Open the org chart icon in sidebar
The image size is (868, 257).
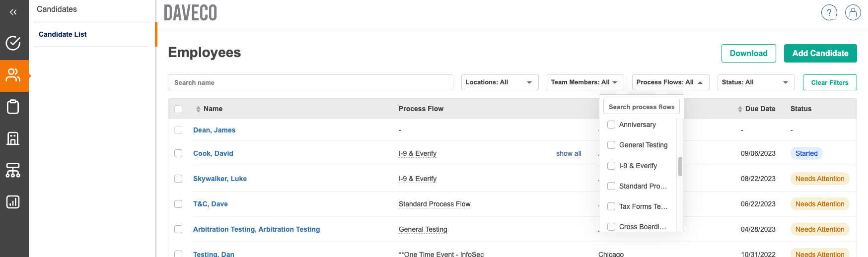(x=13, y=170)
